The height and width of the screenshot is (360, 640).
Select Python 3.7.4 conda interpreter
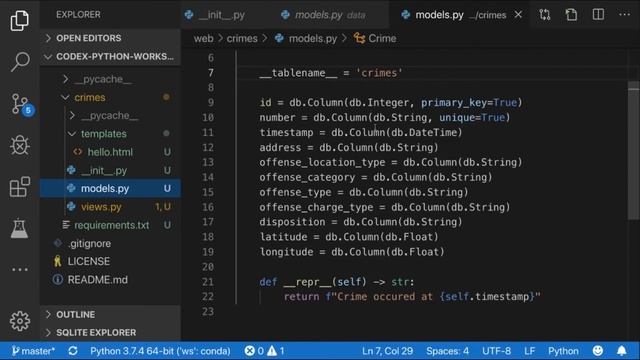pyautogui.click(x=160, y=351)
